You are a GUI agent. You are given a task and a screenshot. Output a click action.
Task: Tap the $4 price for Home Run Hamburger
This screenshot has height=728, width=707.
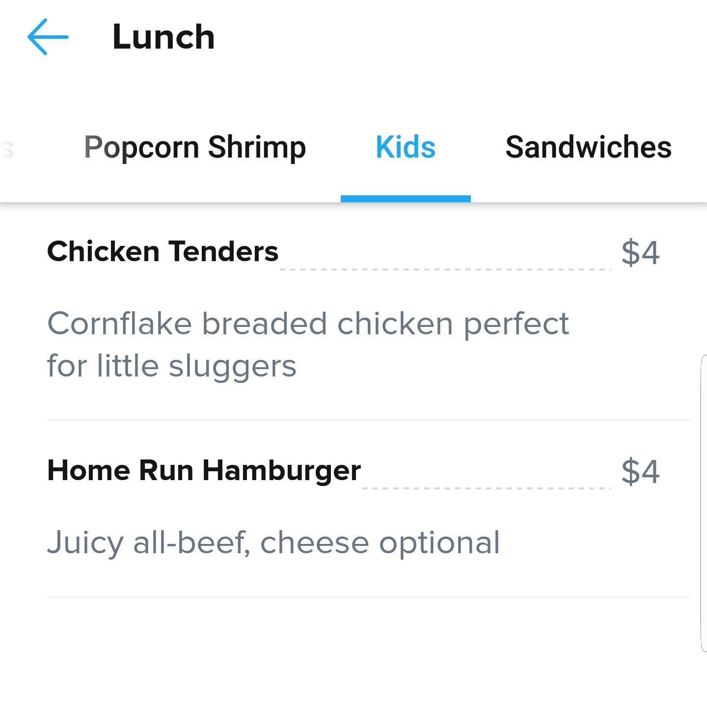coord(640,471)
